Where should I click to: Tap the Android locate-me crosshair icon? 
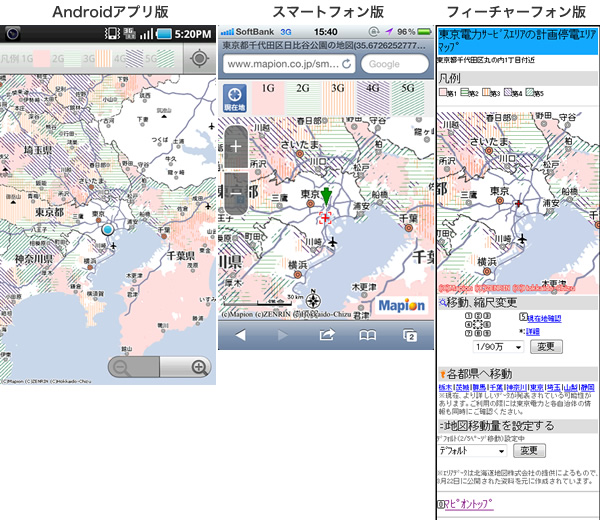[x=199, y=58]
